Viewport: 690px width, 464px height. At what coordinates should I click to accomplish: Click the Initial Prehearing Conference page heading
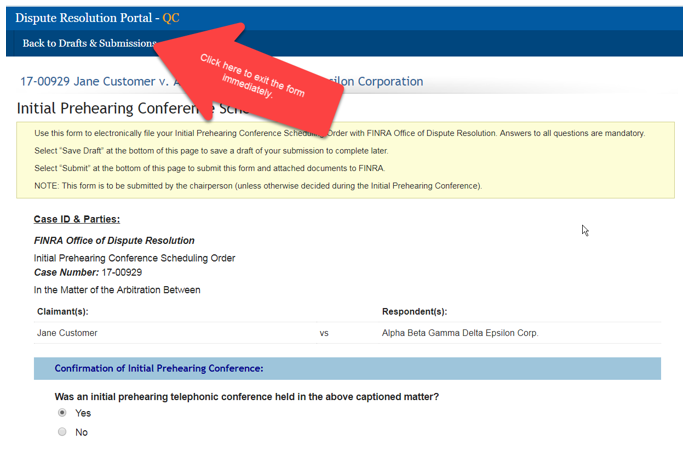[100, 108]
